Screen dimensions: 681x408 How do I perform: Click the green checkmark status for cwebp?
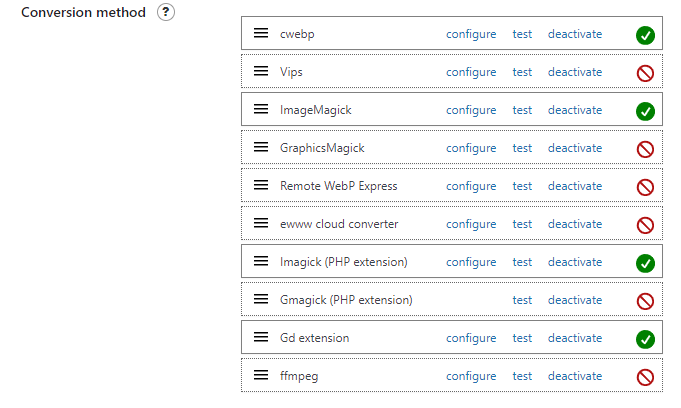[x=645, y=35]
